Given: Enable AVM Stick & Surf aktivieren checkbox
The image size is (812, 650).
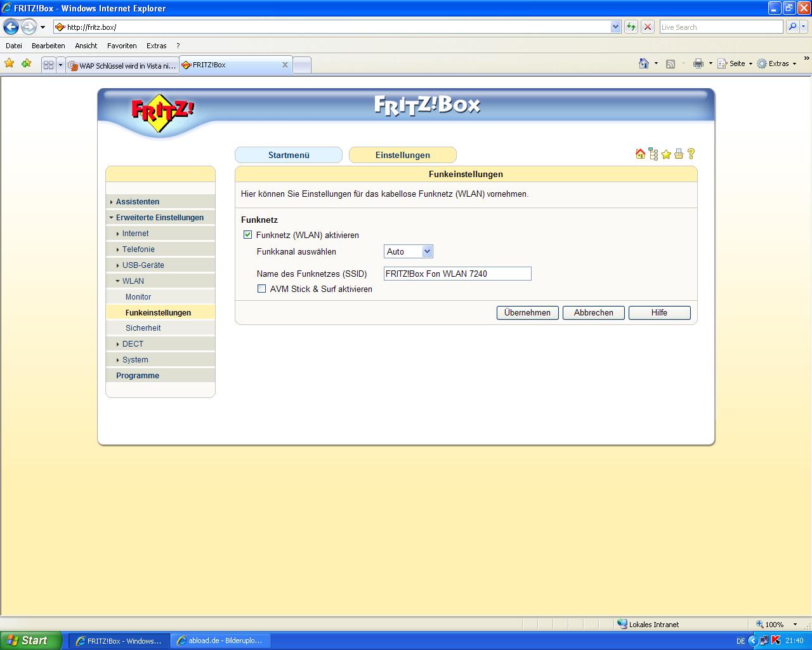Looking at the screenshot, I should (261, 289).
